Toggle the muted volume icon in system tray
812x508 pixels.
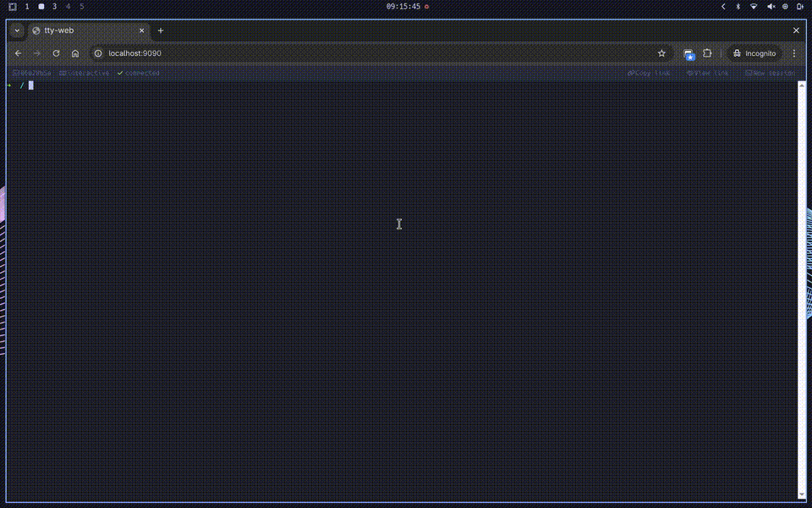771,6
